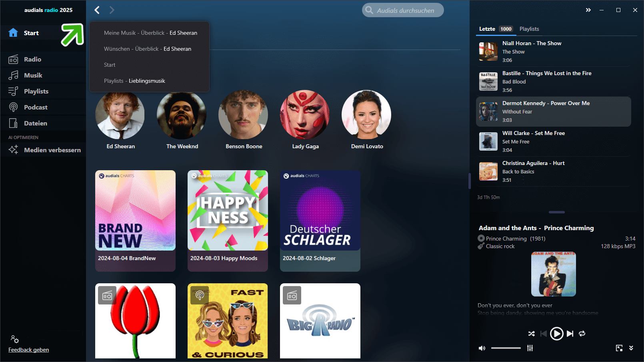The image size is (644, 362).
Task: Click the center panel vertical scrollbar handle
Action: point(470,181)
